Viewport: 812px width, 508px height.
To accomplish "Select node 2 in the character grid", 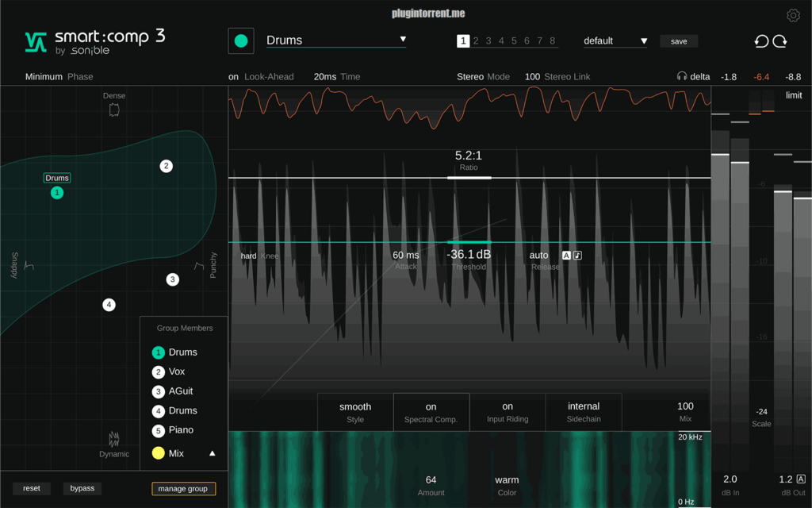I will (166, 166).
